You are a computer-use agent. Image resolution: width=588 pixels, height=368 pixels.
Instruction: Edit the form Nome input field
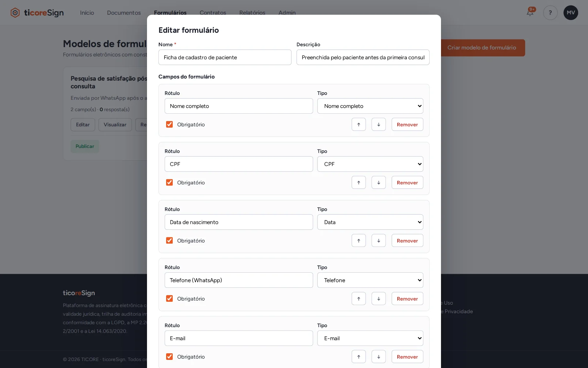[225, 57]
